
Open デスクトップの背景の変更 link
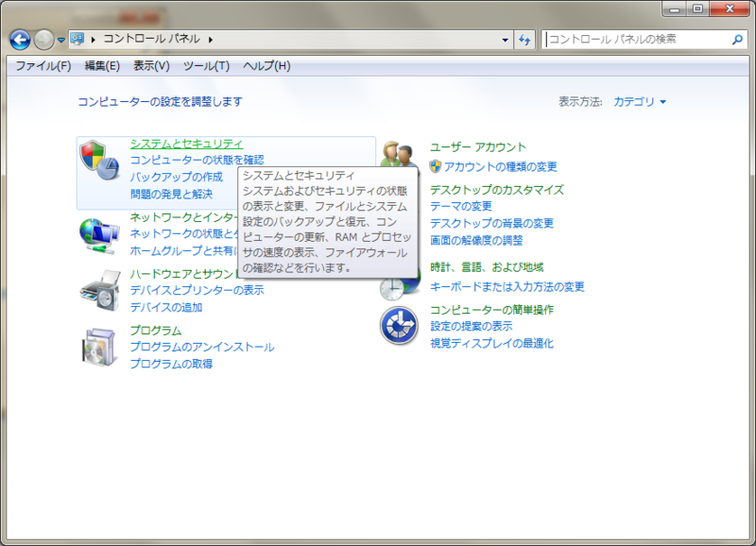coord(491,223)
